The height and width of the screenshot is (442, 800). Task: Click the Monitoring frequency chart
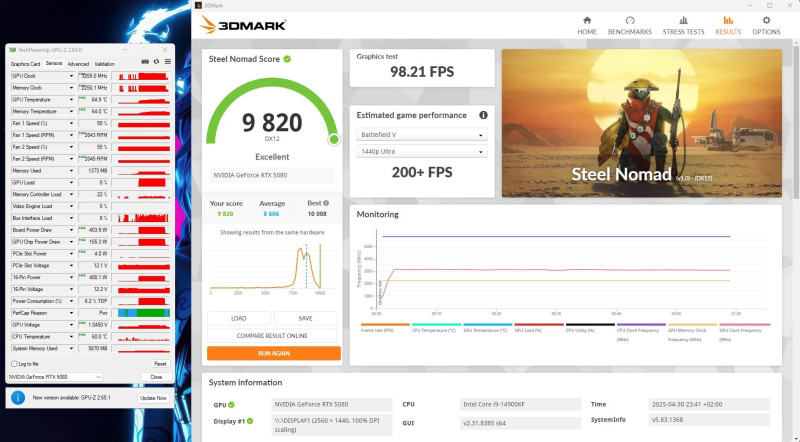point(564,272)
